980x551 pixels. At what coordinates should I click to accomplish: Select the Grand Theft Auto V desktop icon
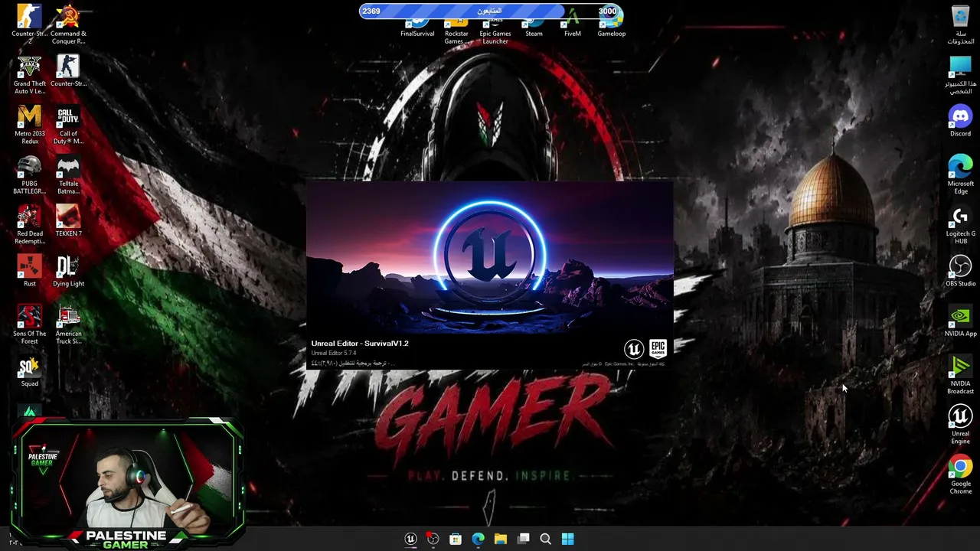(x=29, y=75)
